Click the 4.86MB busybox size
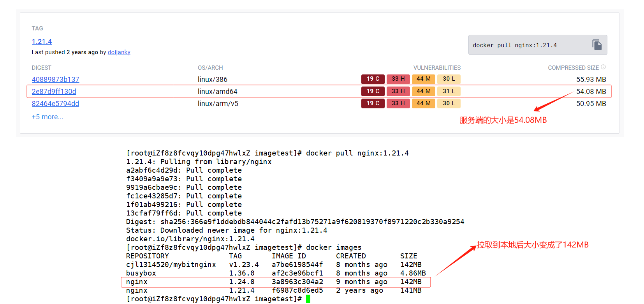This screenshot has height=304, width=644. click(413, 273)
